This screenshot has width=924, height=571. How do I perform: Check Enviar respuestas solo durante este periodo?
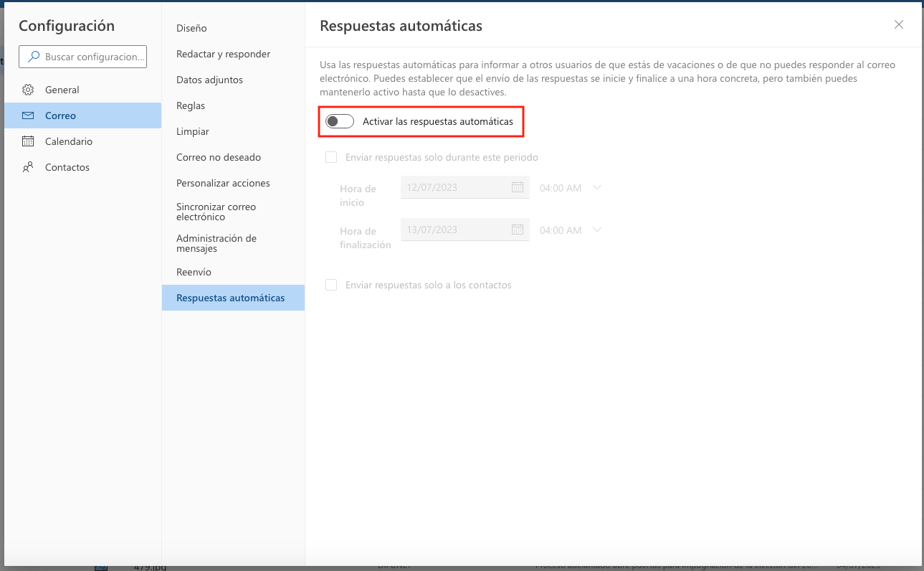coord(331,156)
